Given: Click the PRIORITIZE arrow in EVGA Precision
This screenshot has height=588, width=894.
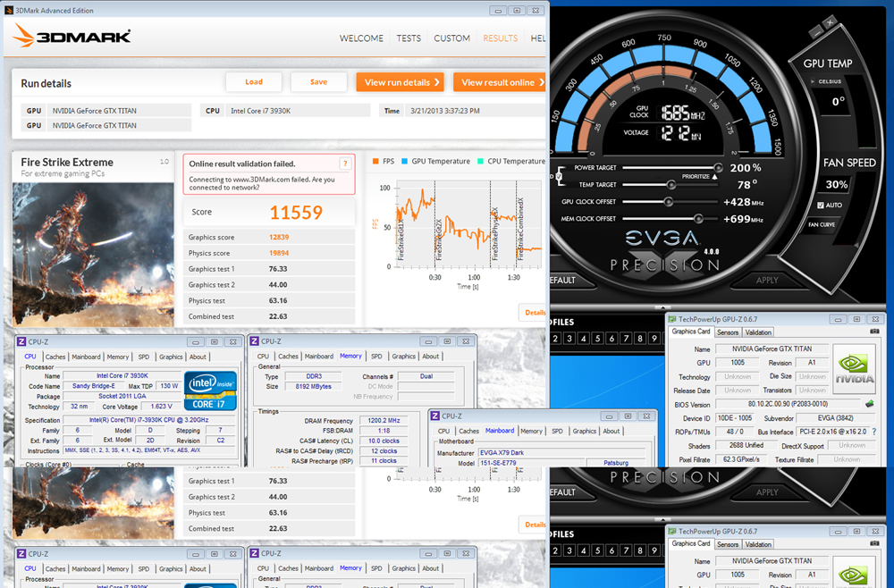Looking at the screenshot, I should point(714,177).
